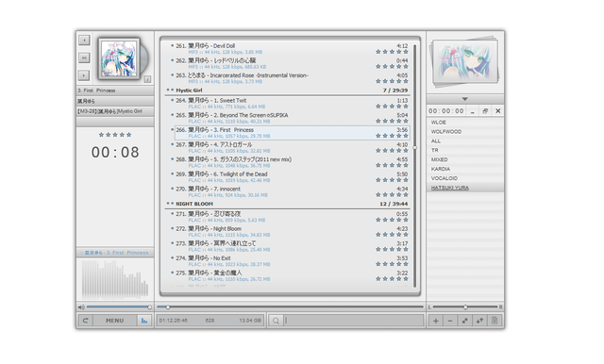Click the sort arrows icon with plus

click(x=479, y=321)
